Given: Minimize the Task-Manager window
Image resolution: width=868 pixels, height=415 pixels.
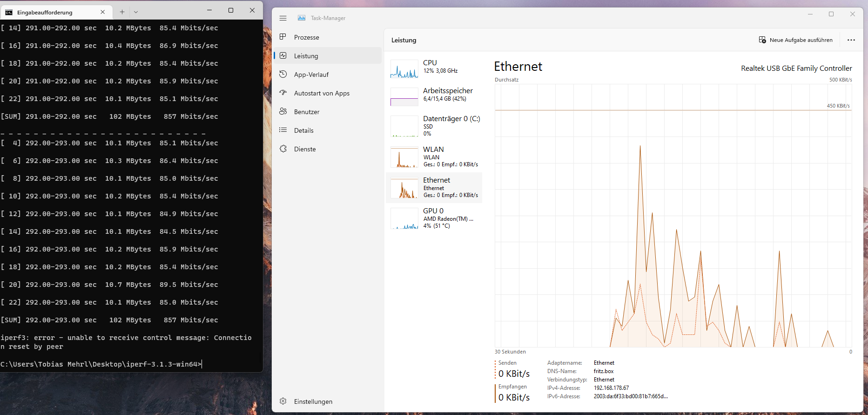Looking at the screenshot, I should [x=810, y=14].
